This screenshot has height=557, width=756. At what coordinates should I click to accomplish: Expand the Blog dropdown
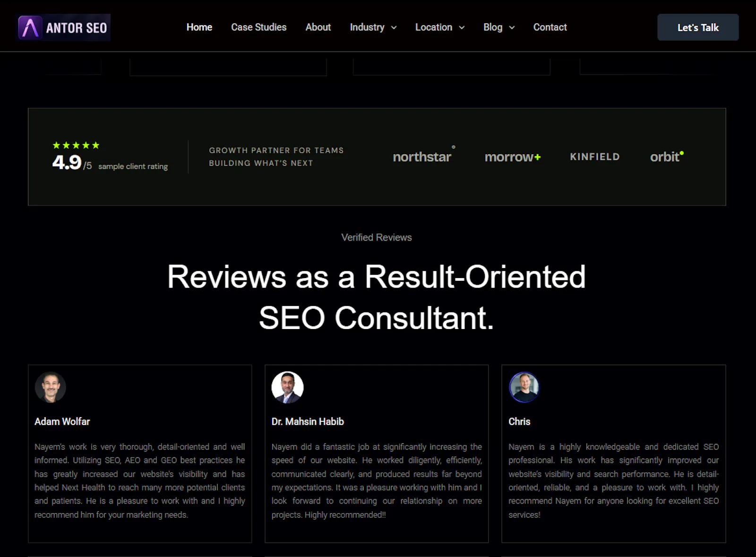(x=498, y=27)
